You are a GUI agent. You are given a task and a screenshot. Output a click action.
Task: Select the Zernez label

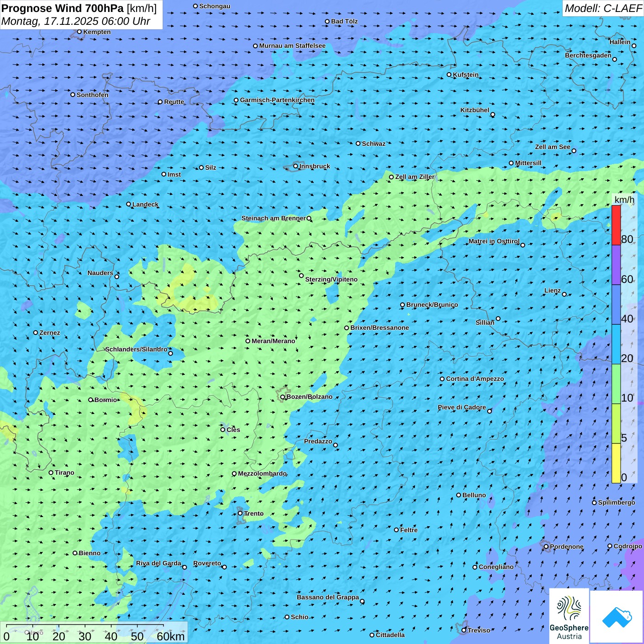[x=50, y=333]
